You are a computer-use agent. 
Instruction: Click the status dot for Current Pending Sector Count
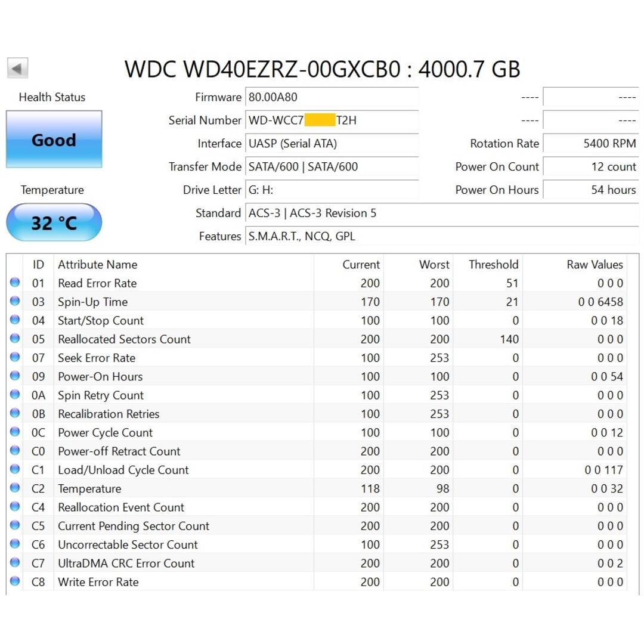15,525
